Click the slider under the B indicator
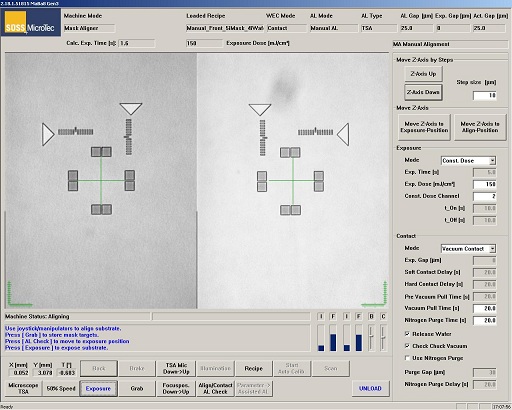 [x=371, y=338]
